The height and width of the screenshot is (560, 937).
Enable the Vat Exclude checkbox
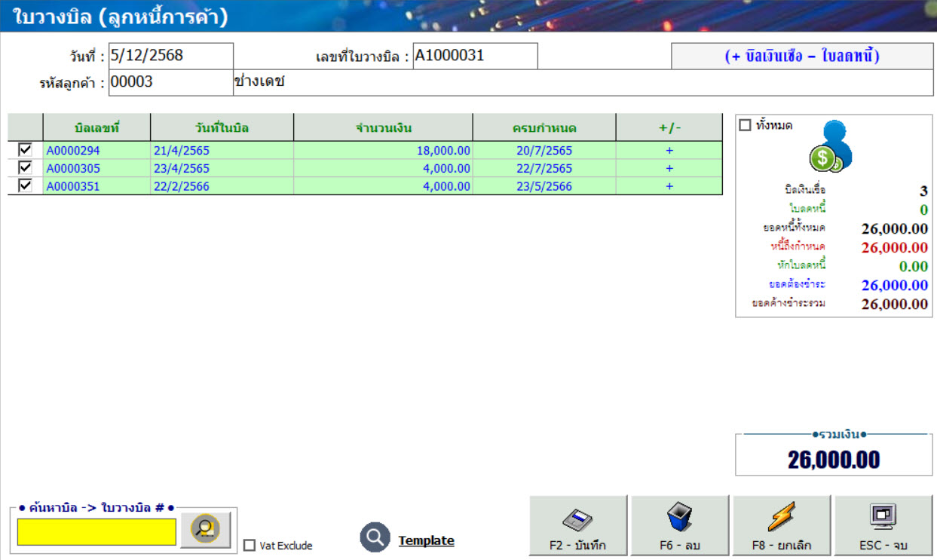[x=250, y=545]
